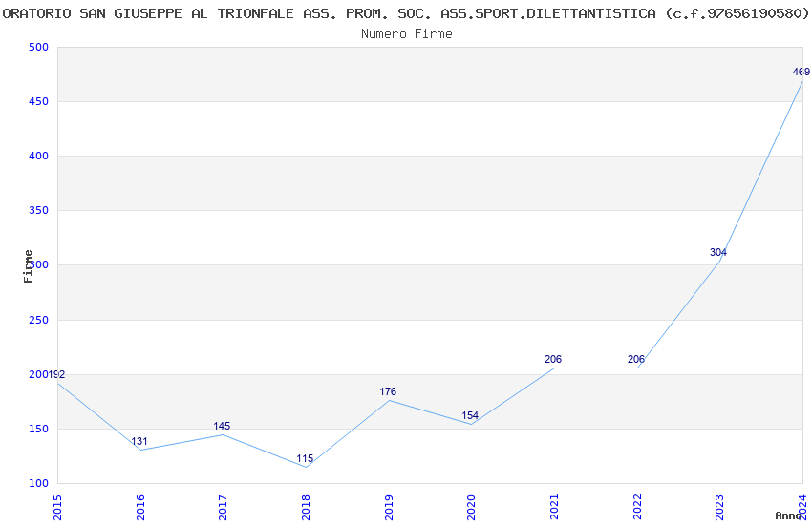The image size is (812, 525).
Task: Click the 500 y-axis tick label
Action: tap(38, 47)
